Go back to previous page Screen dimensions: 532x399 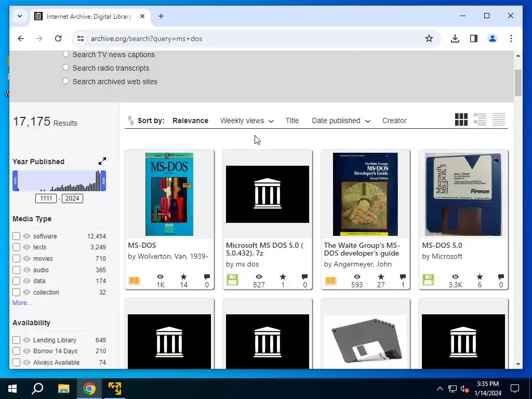coord(21,38)
